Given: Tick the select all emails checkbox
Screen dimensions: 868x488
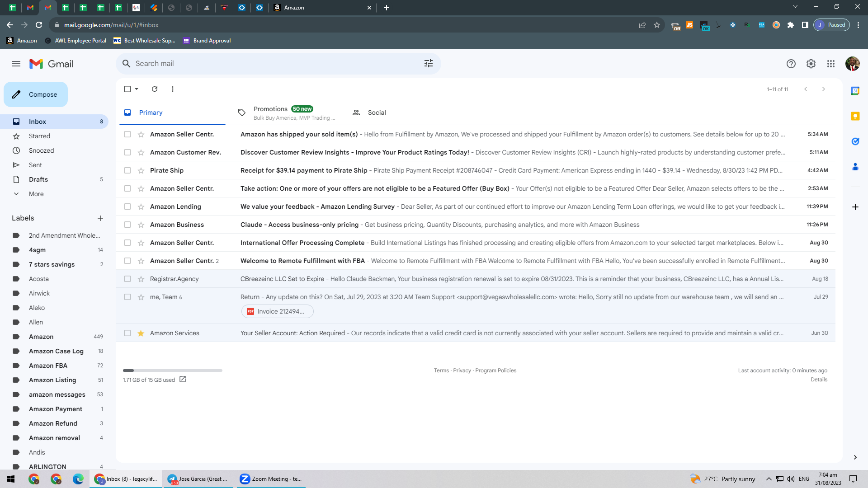Looking at the screenshot, I should (x=127, y=89).
